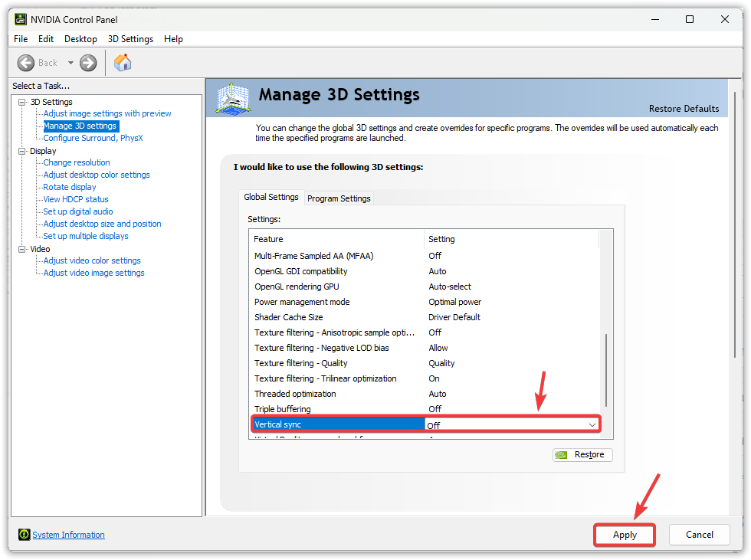
Task: Click the Apply button
Action: pyautogui.click(x=625, y=535)
